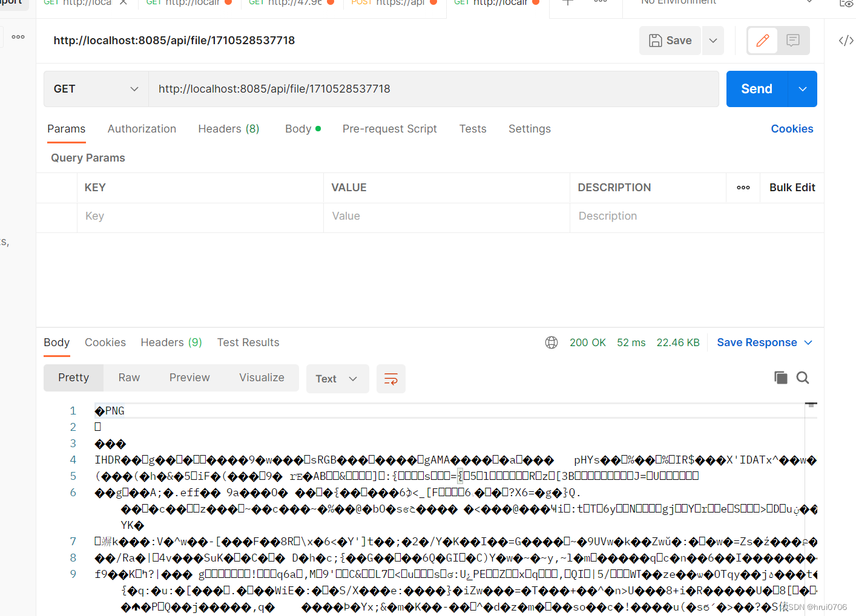Select the Preview view
The image size is (856, 616).
(x=189, y=378)
